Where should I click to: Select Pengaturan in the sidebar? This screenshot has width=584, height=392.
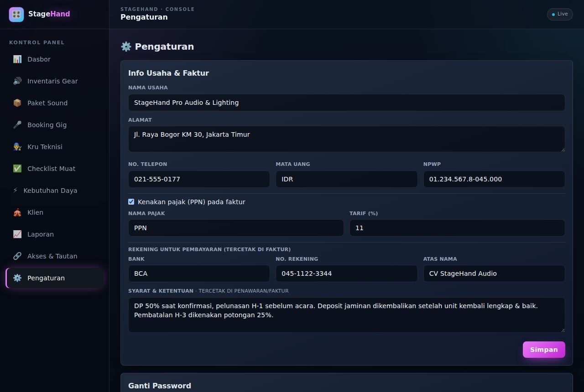click(x=55, y=278)
